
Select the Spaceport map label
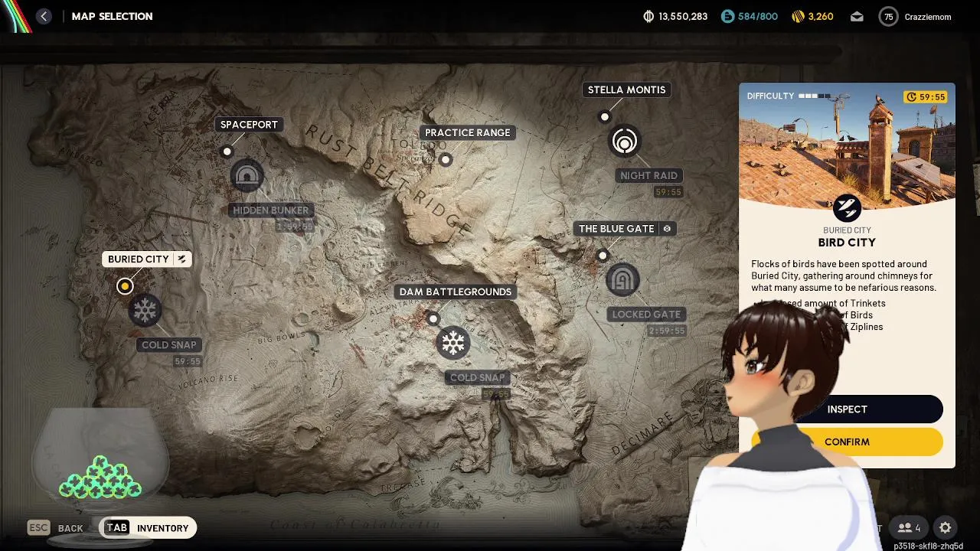coord(249,125)
